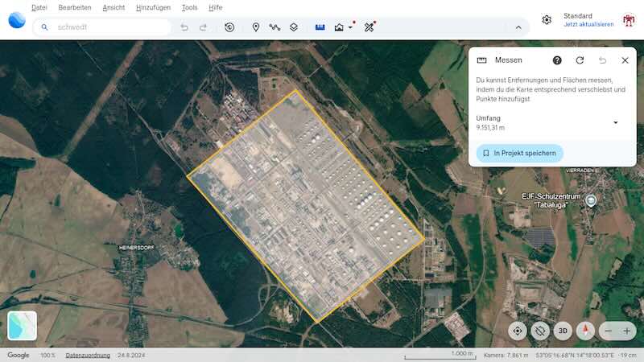Zoom out with minus button
Viewport: 644px width, 362px height.
pos(609,331)
